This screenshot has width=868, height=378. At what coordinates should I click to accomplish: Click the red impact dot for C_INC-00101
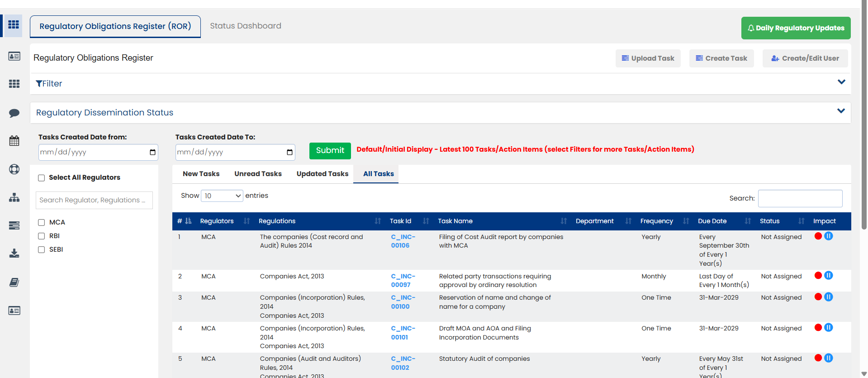818,327
